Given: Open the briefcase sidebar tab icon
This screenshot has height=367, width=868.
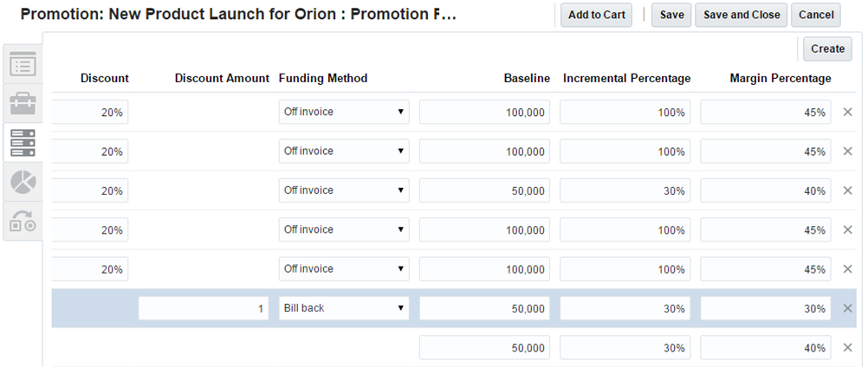Looking at the screenshot, I should coord(23,104).
